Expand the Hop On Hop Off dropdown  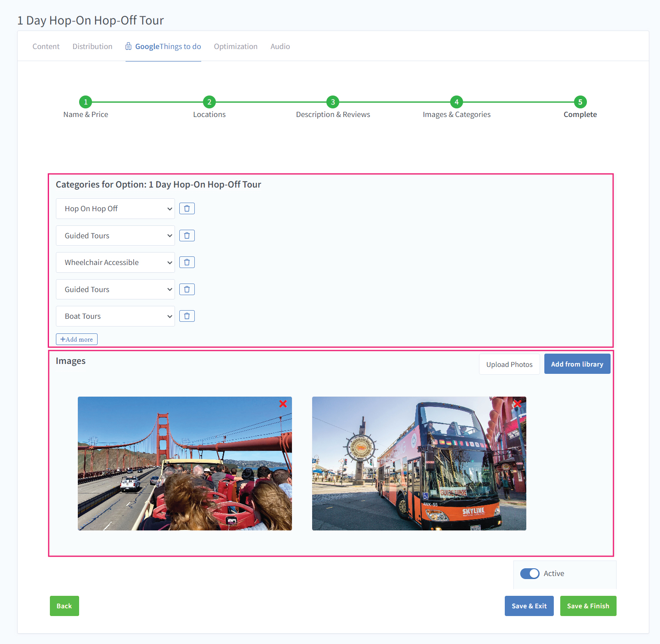click(x=115, y=209)
